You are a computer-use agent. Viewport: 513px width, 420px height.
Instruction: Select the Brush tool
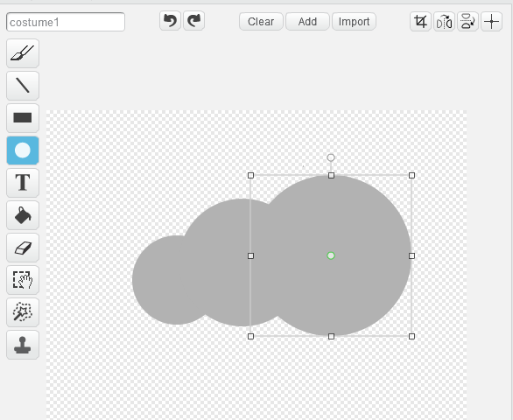[23, 53]
